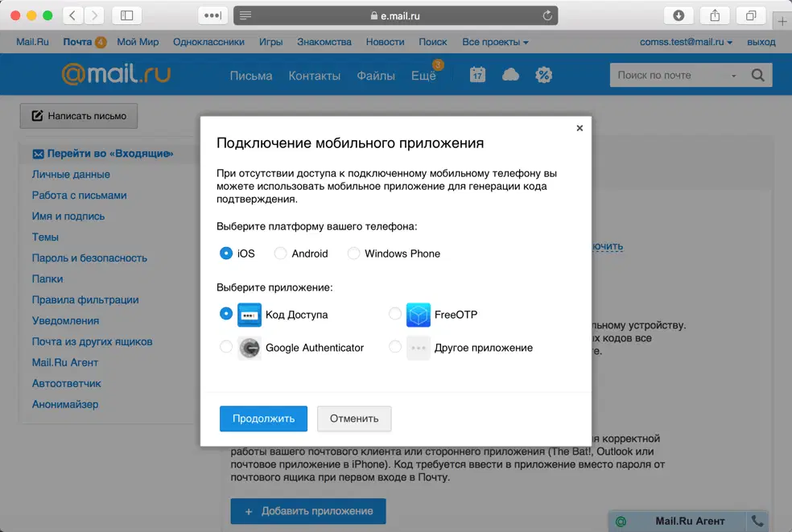
Task: Toggle the Safari sidebar button
Action: [x=127, y=15]
